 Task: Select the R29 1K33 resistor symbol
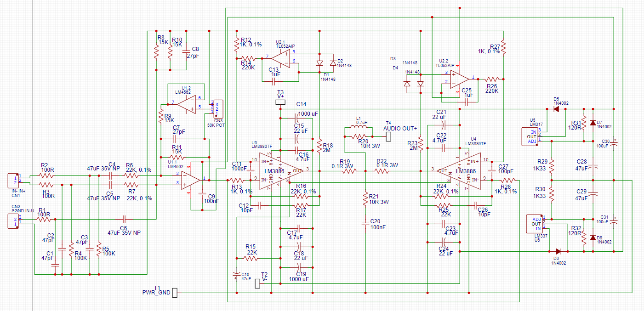click(552, 167)
